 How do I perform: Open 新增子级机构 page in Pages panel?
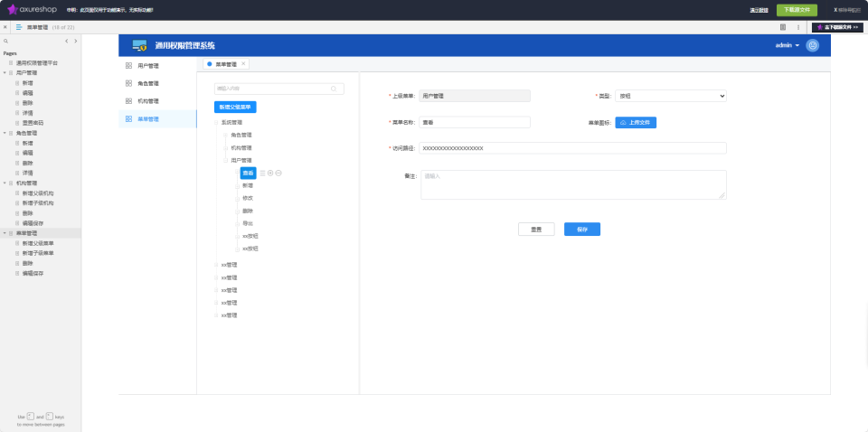tap(38, 203)
